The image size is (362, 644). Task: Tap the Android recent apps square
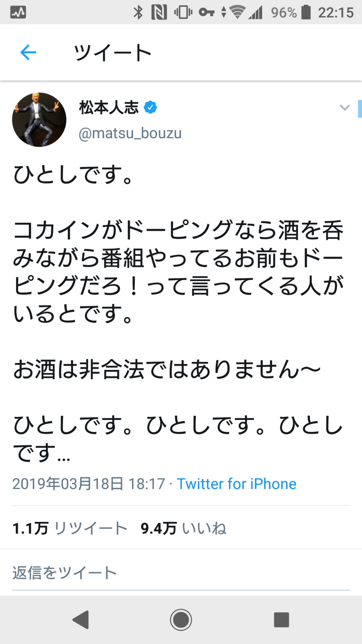[x=281, y=620]
